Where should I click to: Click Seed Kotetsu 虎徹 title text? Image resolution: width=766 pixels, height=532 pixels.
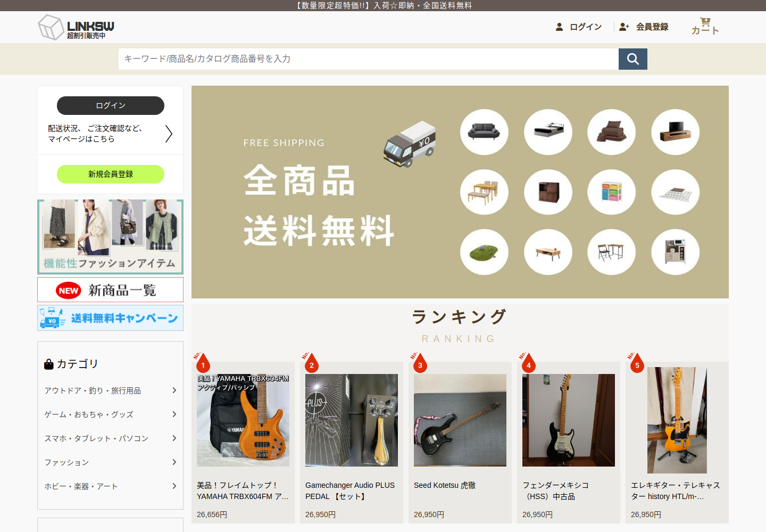pos(445,485)
